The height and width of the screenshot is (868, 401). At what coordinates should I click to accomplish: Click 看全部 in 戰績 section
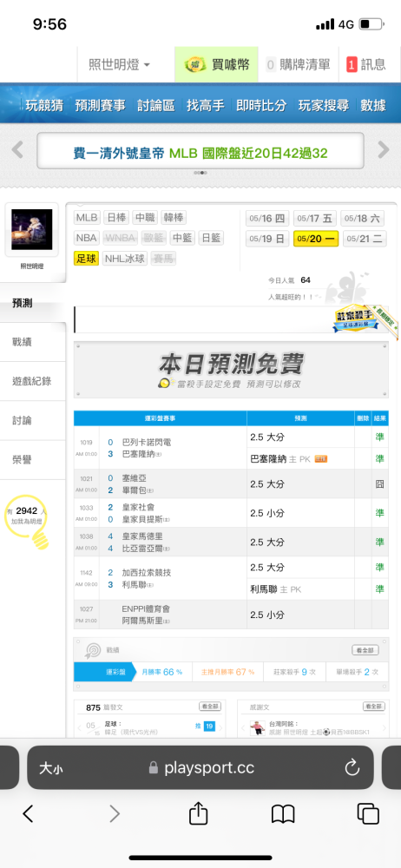click(x=365, y=650)
